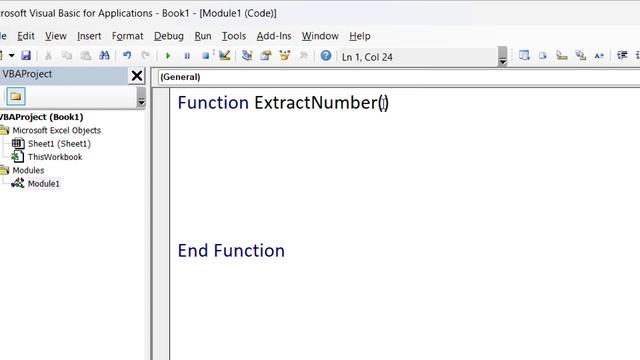The width and height of the screenshot is (640, 360).
Task: Open the Insert menu
Action: 89,36
